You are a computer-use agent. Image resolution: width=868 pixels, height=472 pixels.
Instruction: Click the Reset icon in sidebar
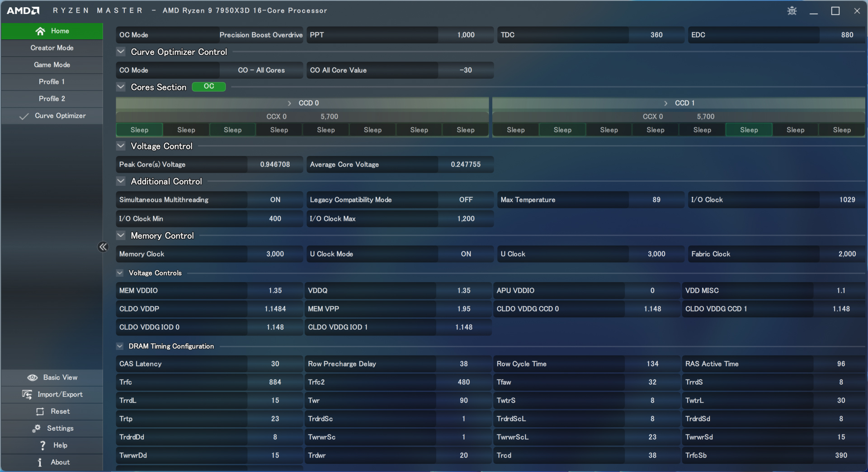tap(40, 411)
